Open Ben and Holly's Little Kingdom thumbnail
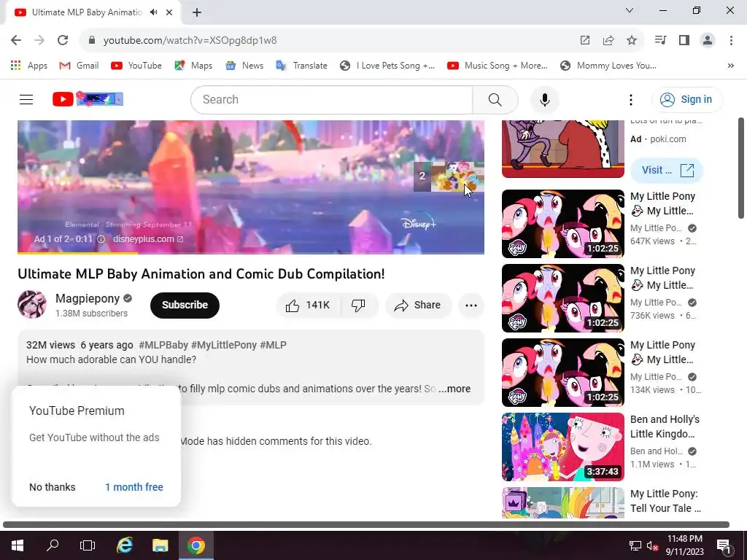The image size is (747, 560). [x=563, y=447]
